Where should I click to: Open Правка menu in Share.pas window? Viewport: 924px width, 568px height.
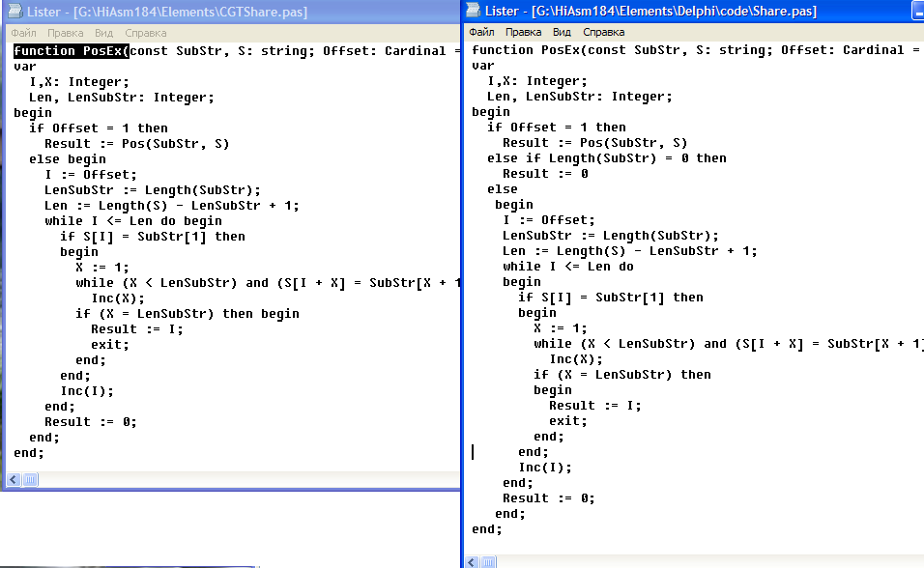point(524,32)
